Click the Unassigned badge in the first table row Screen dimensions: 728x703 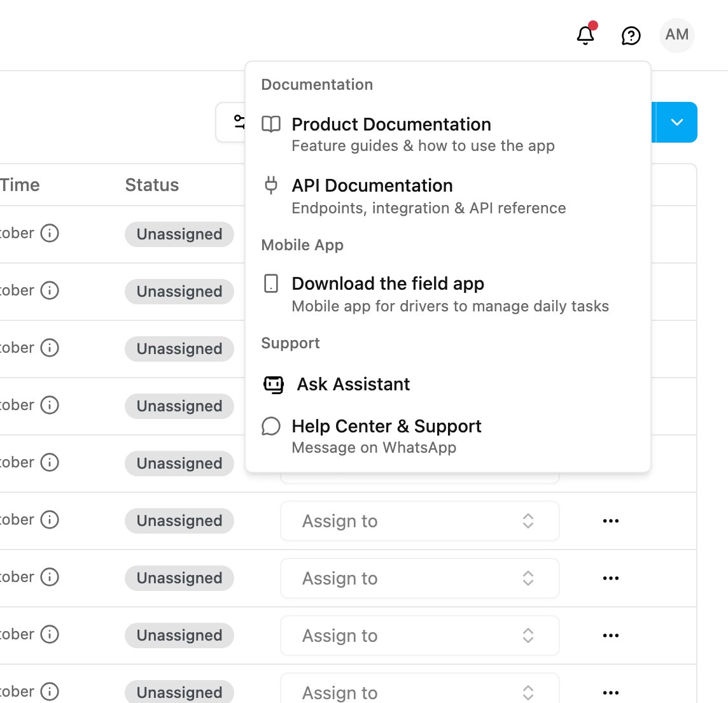(x=179, y=234)
